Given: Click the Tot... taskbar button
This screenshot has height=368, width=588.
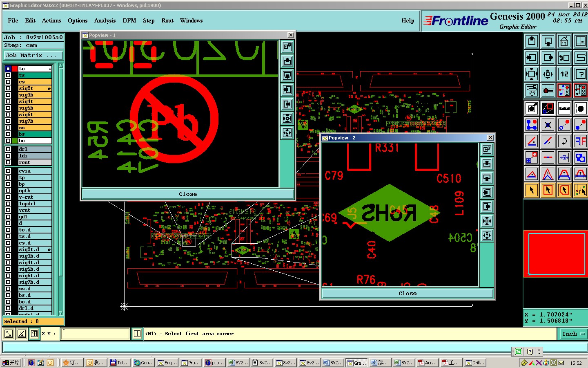Looking at the screenshot, I should (120, 363).
